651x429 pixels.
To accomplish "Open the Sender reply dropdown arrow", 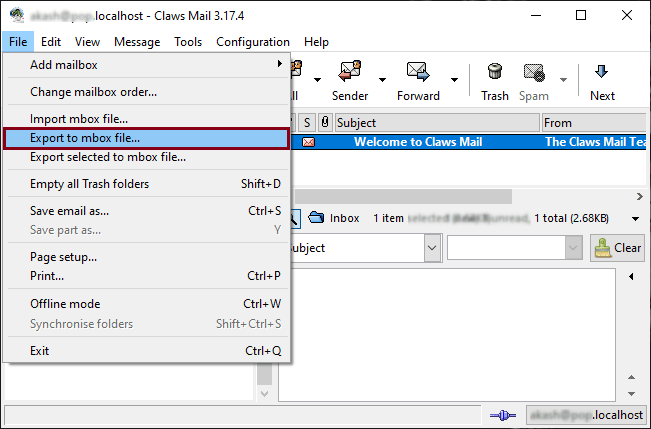I will pos(382,79).
